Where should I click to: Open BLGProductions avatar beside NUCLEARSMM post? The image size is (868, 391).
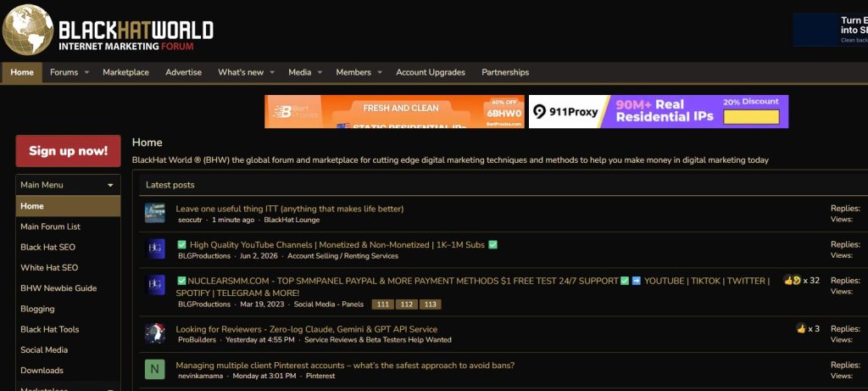tap(155, 285)
